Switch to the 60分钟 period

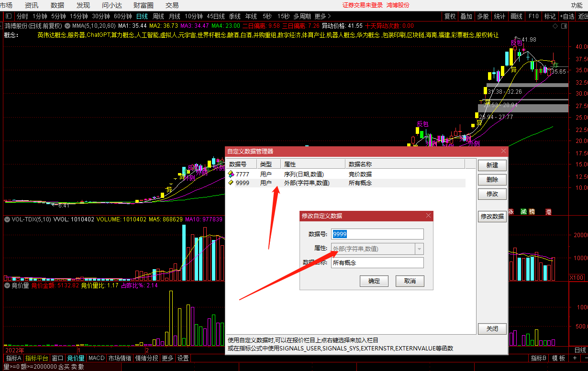(123, 16)
